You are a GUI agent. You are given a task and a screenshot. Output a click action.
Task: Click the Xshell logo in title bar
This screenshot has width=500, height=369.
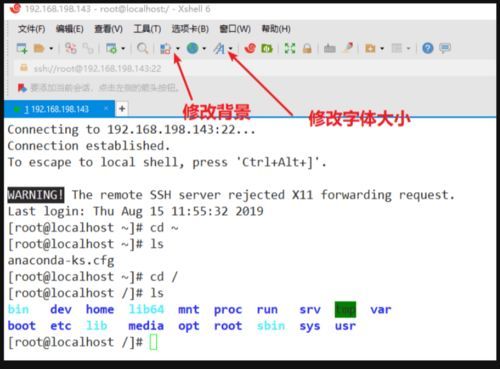15,8
